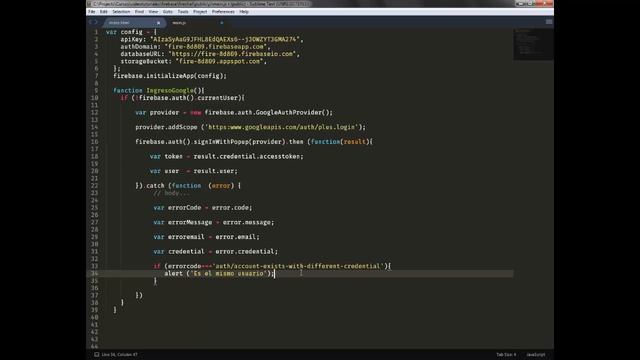Open the Goto menu
The image size is (640, 360).
[x=168, y=12]
